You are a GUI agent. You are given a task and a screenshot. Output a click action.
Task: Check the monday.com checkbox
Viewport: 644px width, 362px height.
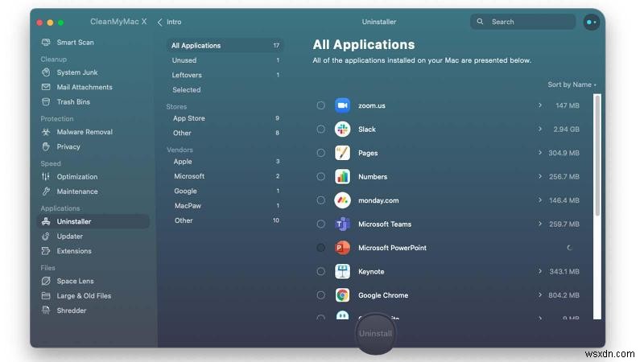320,200
